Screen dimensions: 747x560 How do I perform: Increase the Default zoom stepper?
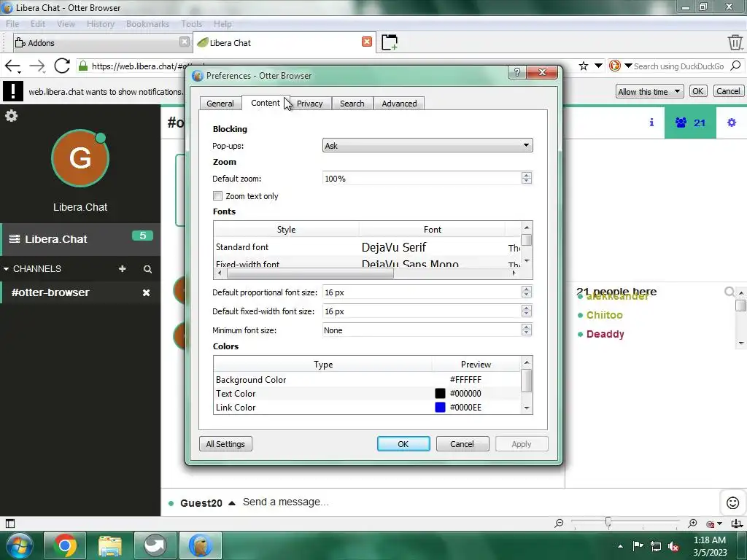527,175
